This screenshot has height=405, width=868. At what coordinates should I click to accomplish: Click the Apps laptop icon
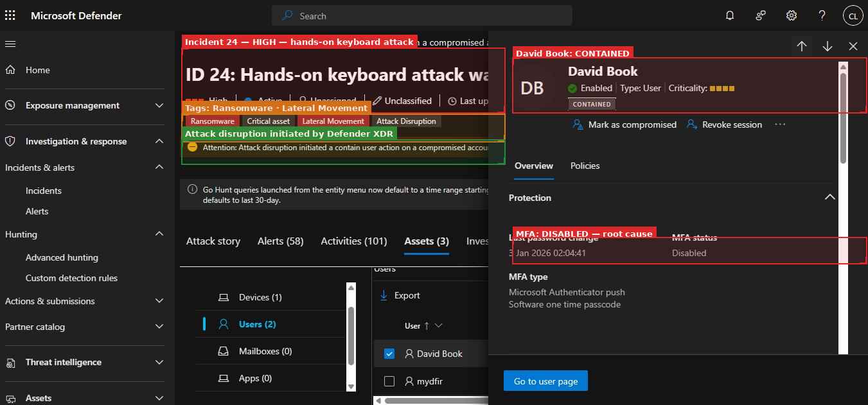pyautogui.click(x=224, y=378)
